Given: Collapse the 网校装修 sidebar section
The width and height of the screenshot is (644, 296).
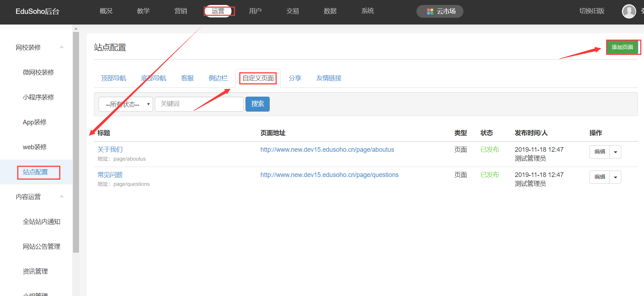Looking at the screenshot, I should coord(62,47).
